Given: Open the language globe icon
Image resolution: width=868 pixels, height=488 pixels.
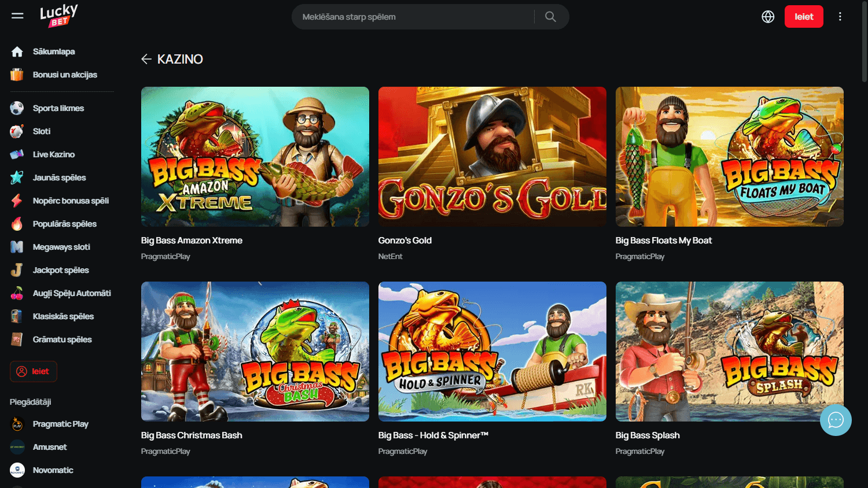Looking at the screenshot, I should [x=768, y=17].
